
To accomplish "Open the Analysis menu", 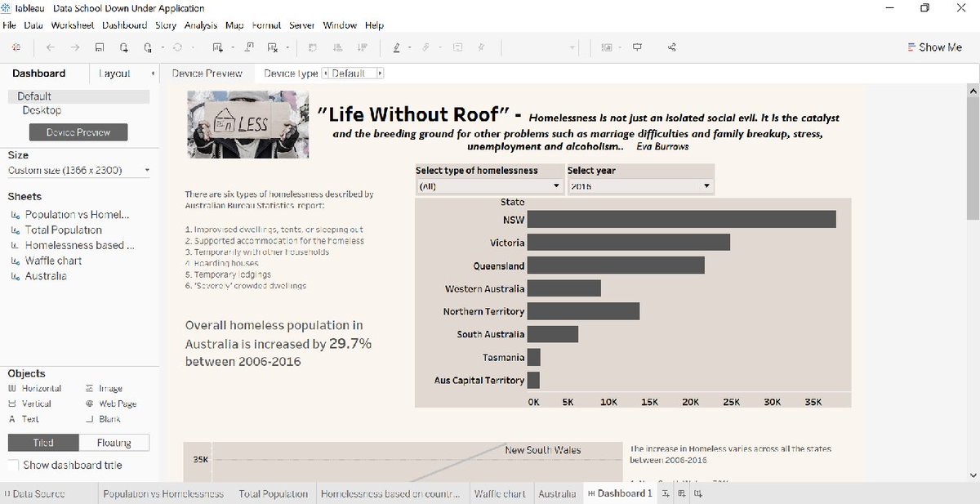I will click(200, 25).
